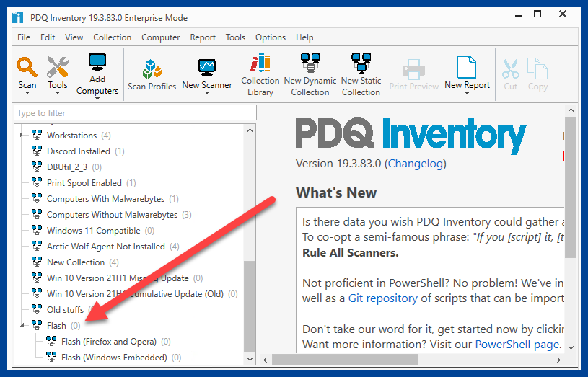Open the Report menu
The image size is (588, 377).
point(203,37)
